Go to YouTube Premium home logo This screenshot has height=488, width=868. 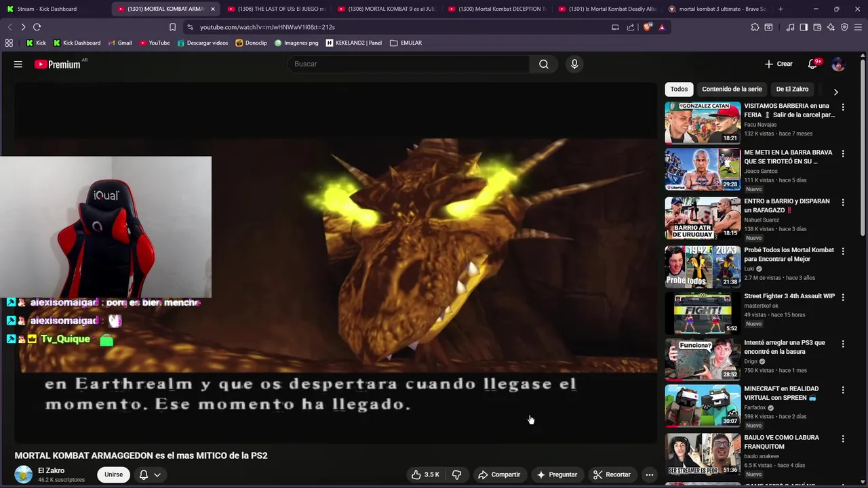click(58, 64)
